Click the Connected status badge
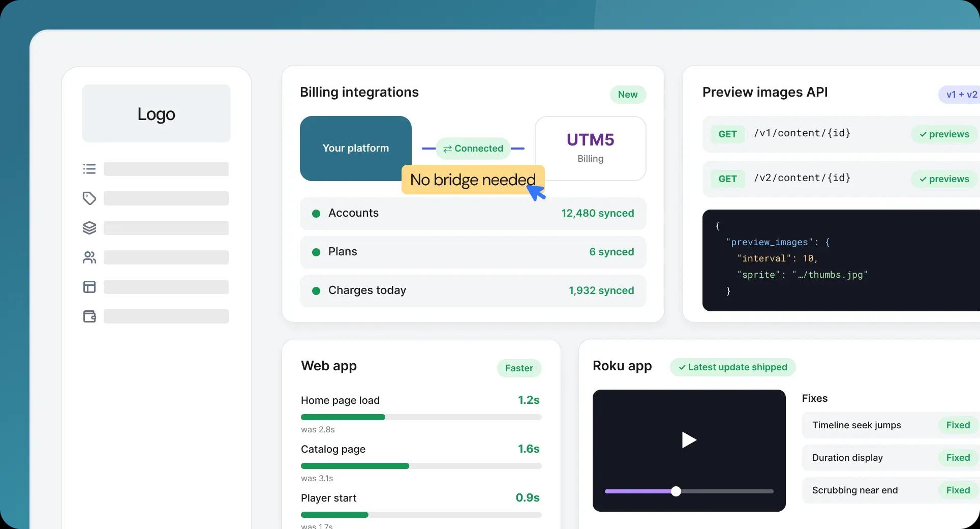Viewport: 980px width, 529px height. (x=473, y=149)
